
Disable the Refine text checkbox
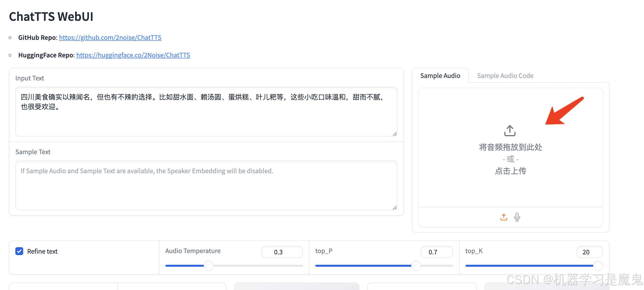click(19, 251)
